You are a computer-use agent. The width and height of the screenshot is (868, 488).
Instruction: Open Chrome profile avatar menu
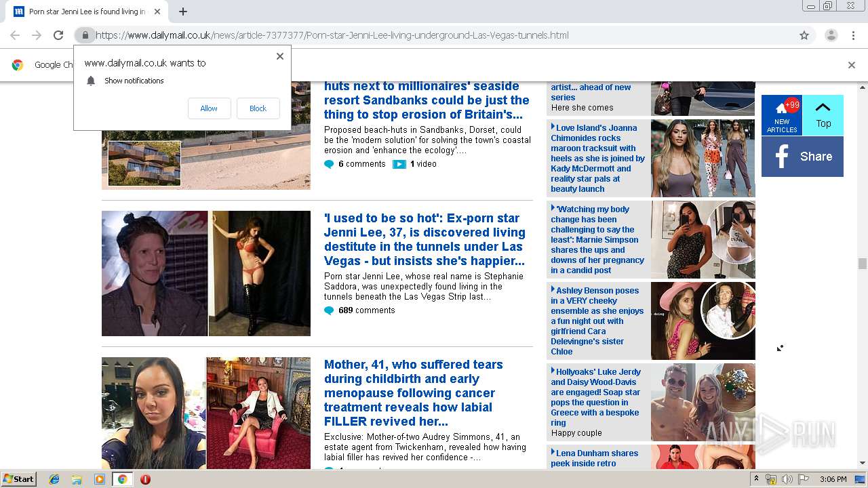(x=831, y=35)
